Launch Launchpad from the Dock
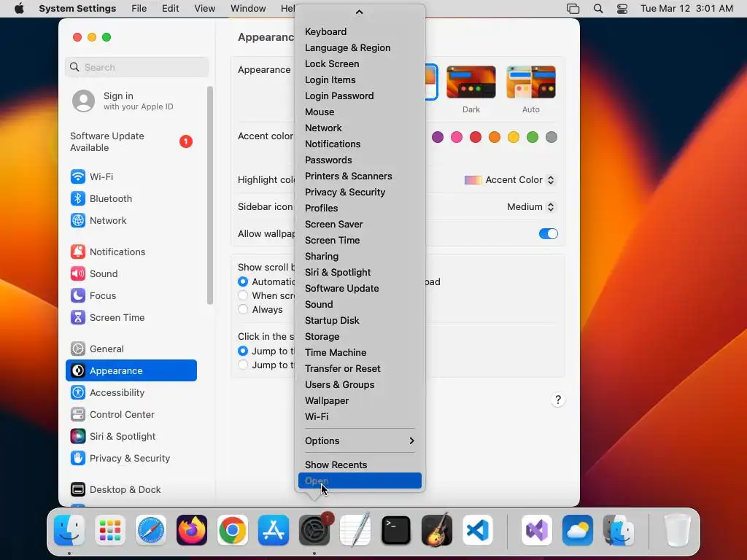The image size is (747, 560). [x=110, y=530]
